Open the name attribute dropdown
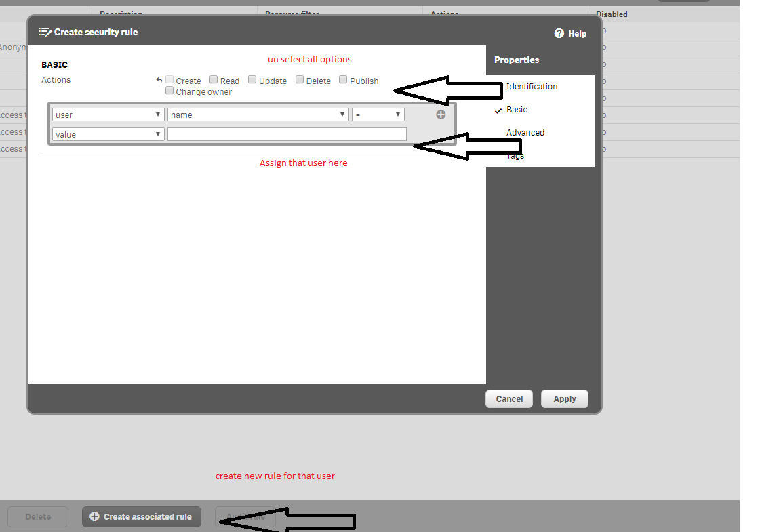Image resolution: width=781 pixels, height=532 pixels. coord(258,115)
